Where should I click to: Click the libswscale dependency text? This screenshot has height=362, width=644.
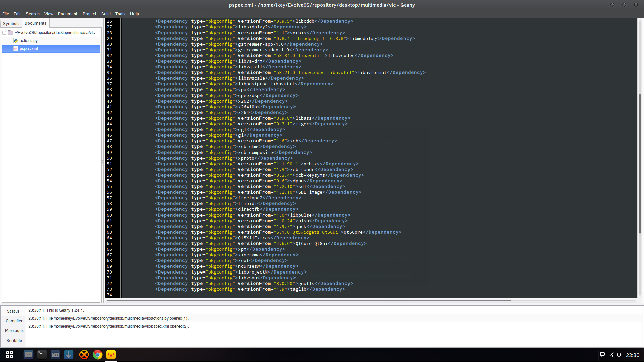pyautogui.click(x=252, y=78)
